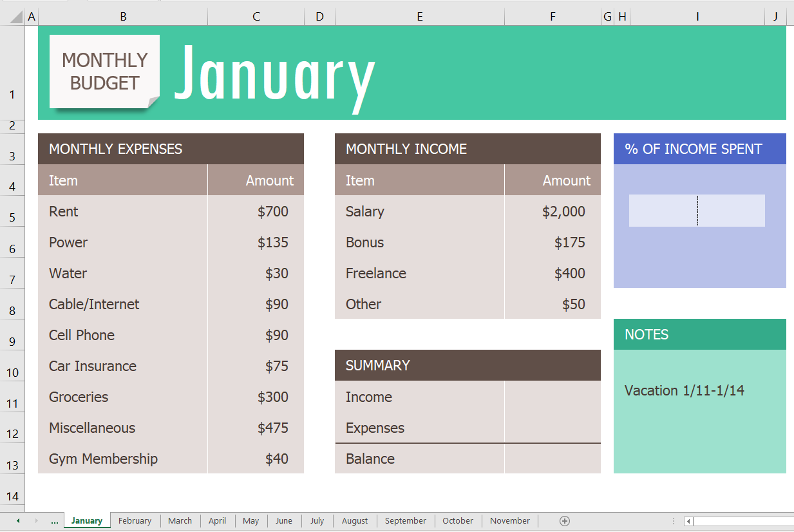Click the $400 freelance amount
The width and height of the screenshot is (794, 532).
(553, 273)
